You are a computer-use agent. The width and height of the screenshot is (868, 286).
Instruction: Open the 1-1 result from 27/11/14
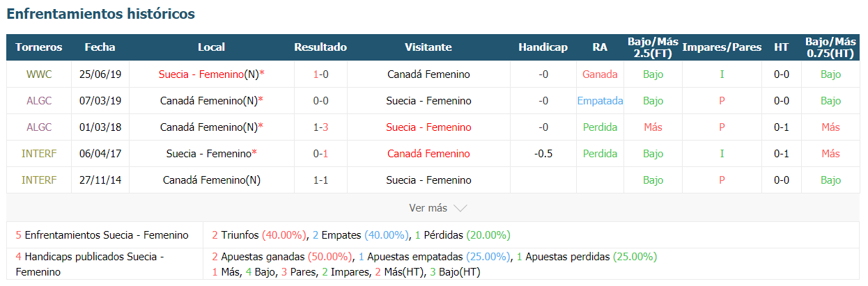pos(320,180)
